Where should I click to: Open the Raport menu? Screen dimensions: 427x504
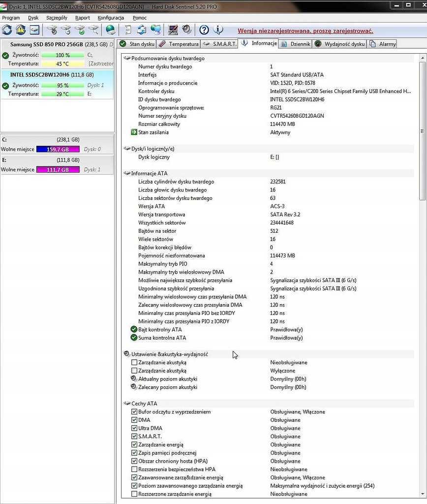pos(83,18)
